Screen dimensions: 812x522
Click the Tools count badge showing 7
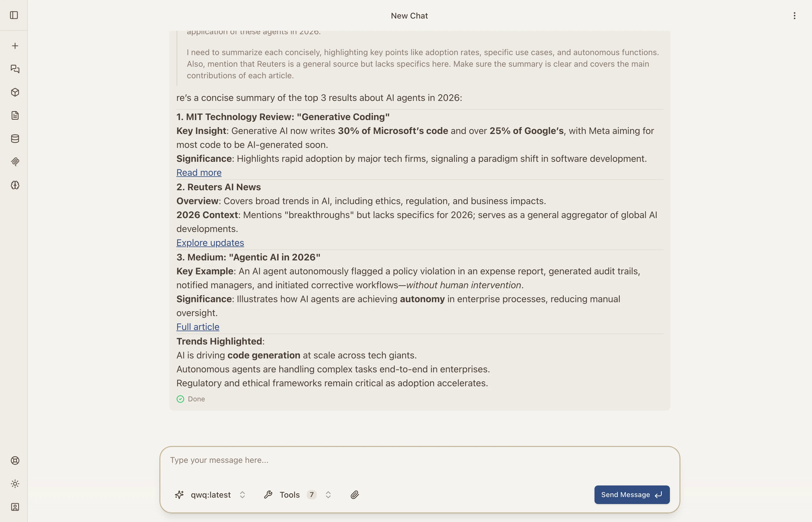(x=311, y=495)
